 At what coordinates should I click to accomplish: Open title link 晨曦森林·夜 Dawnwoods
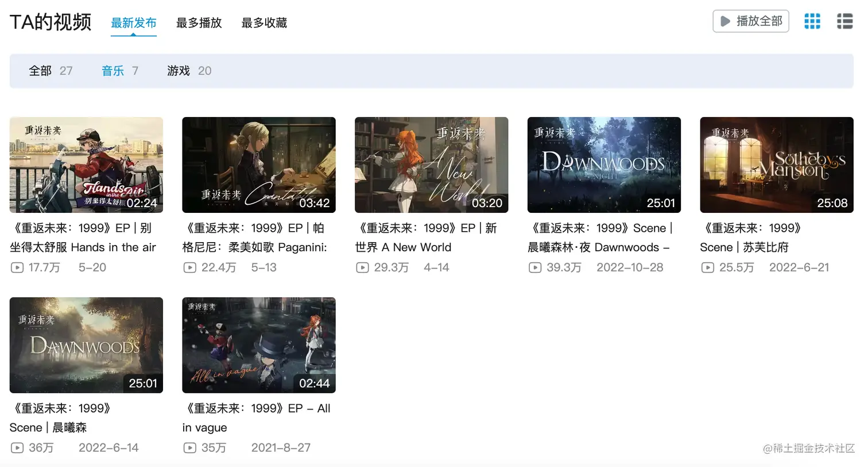coord(600,238)
